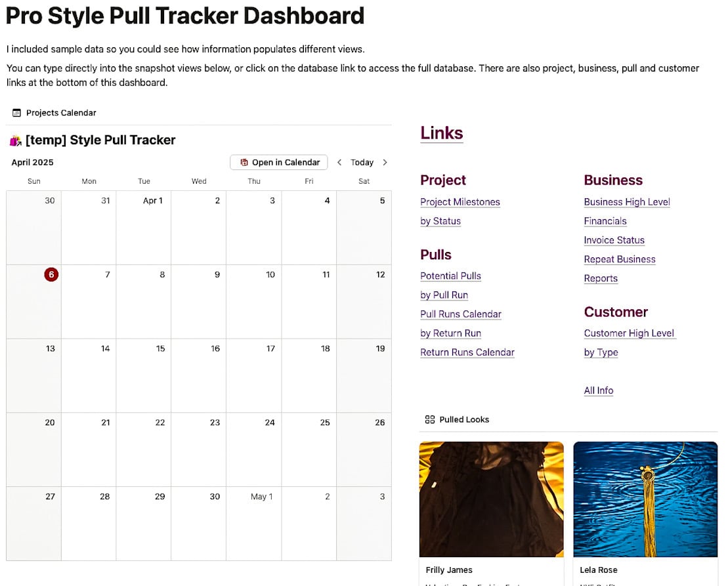Click the Pulled Looks gallery icon

point(430,419)
